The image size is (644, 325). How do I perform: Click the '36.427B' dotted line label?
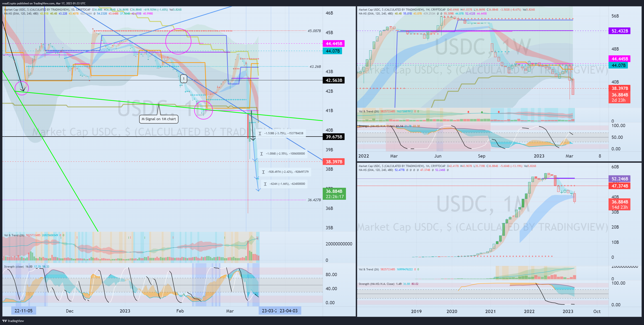point(314,200)
